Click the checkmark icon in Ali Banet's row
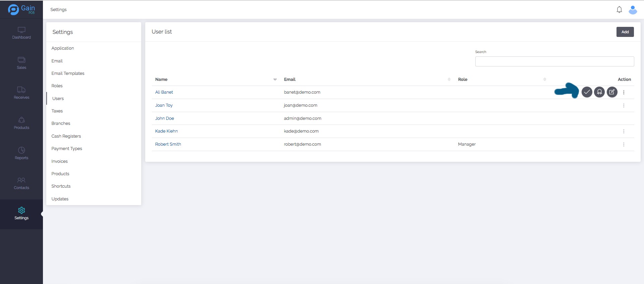 tap(587, 92)
